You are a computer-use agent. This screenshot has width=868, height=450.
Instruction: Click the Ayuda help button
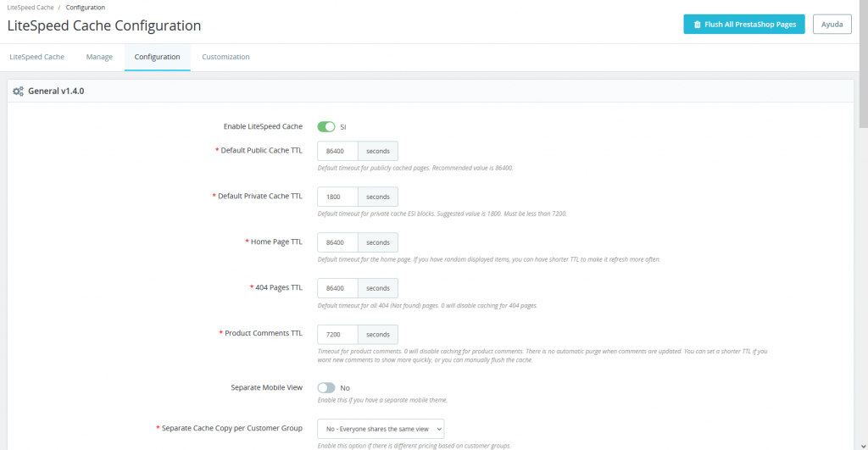pyautogui.click(x=832, y=25)
